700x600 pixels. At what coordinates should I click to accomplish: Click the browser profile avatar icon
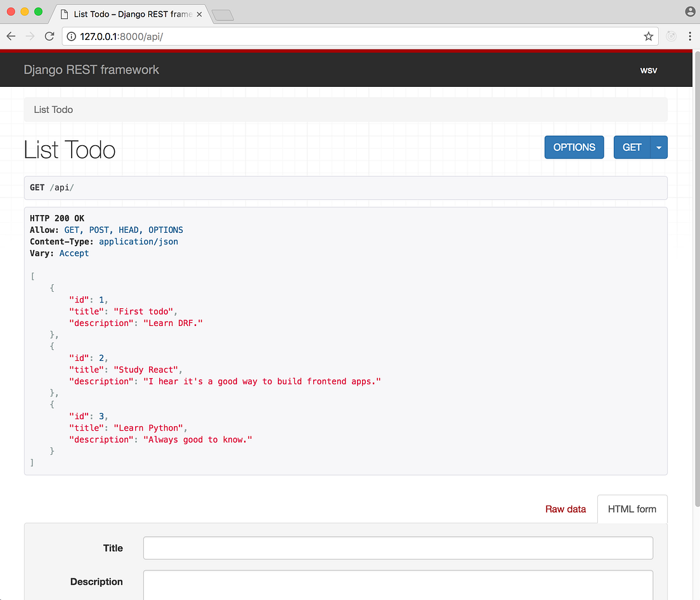689,11
